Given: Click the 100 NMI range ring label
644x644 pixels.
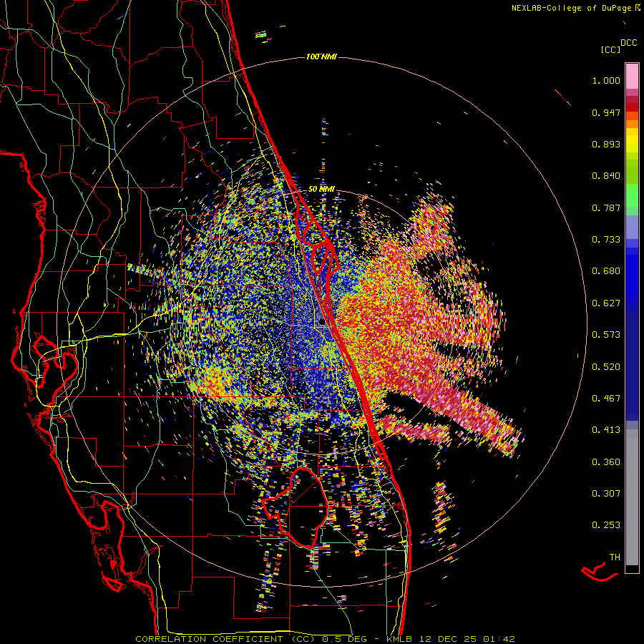Looking at the screenshot, I should [321, 57].
